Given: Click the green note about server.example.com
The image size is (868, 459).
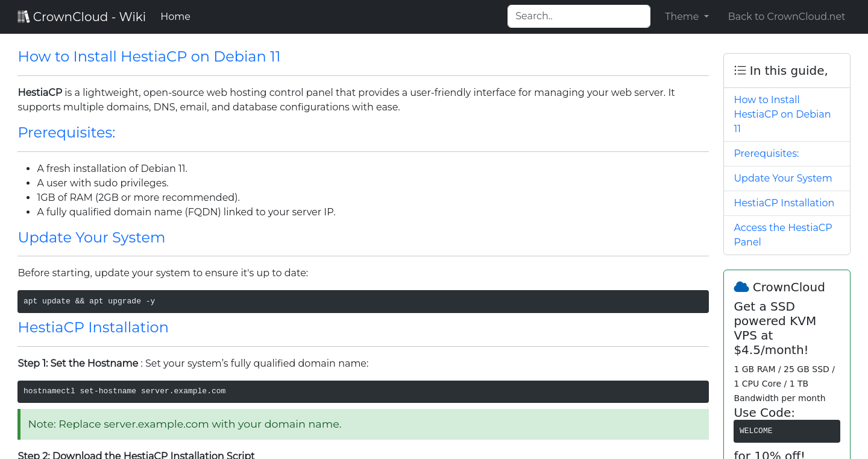Looking at the screenshot, I should (363, 424).
